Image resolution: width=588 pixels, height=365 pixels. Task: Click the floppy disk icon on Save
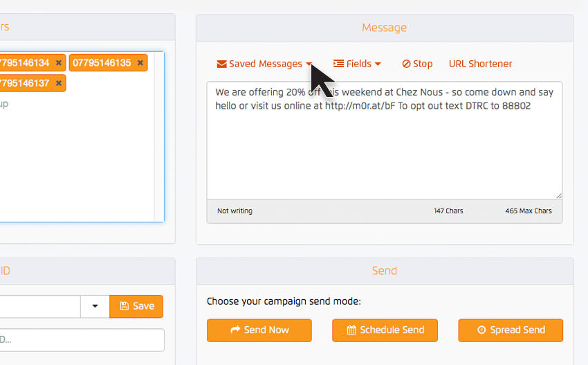point(124,306)
